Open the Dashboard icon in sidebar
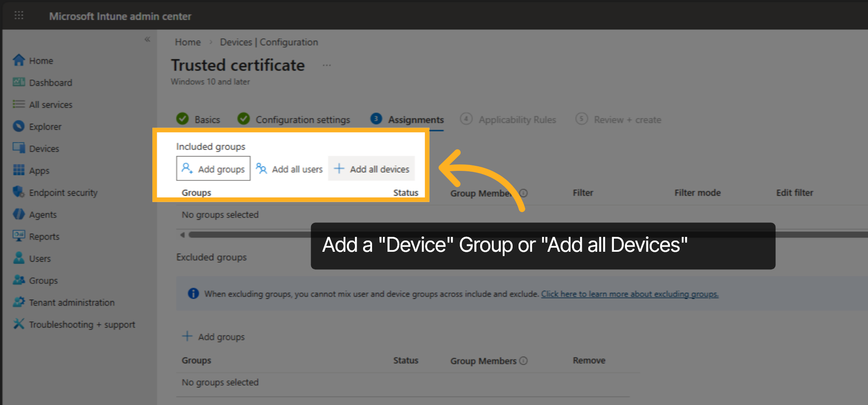 pos(19,82)
